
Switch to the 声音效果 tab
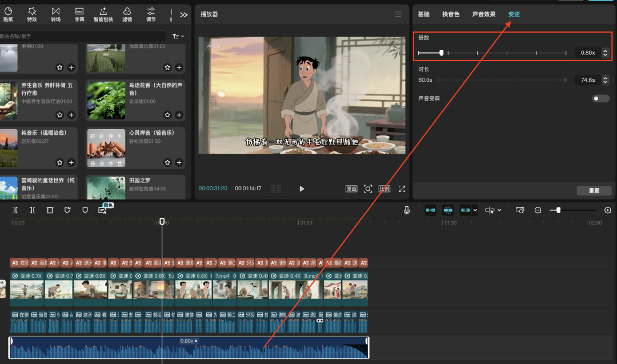[483, 14]
